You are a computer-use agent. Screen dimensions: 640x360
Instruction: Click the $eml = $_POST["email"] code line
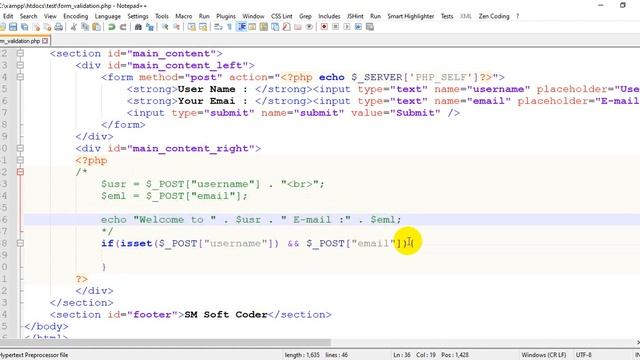pos(174,196)
